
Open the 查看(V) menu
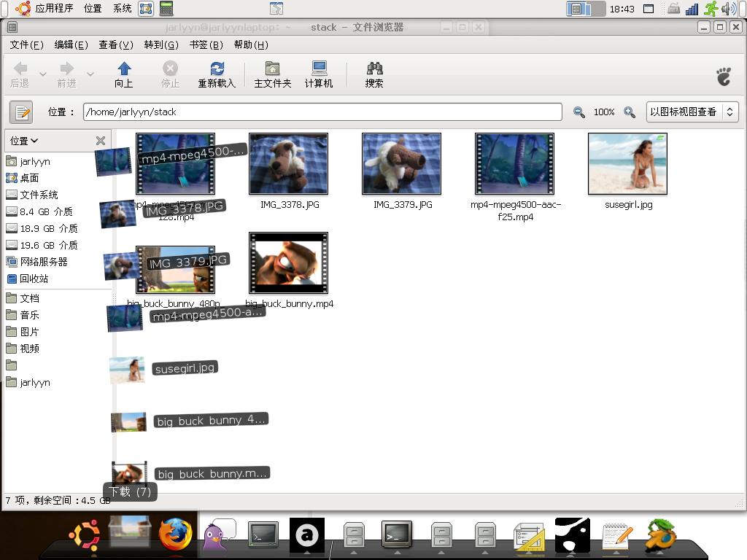click(116, 44)
